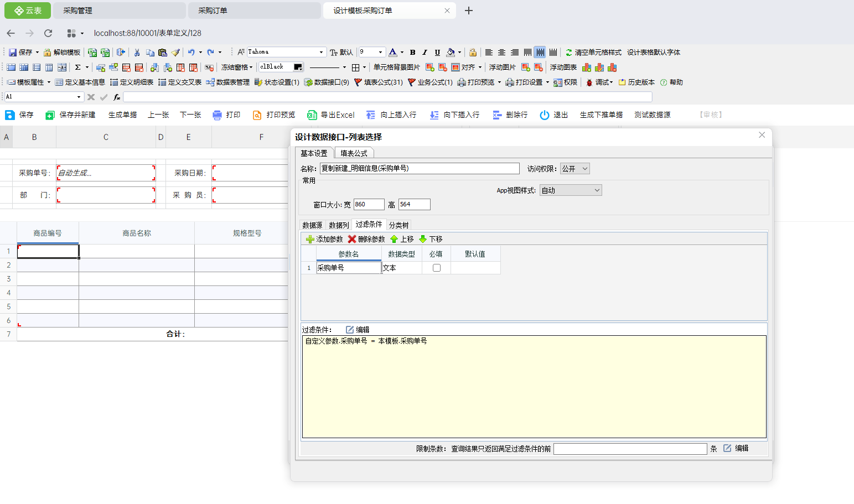Expand the App视图样式 dropdown
The image size is (854, 504).
pyautogui.click(x=571, y=190)
